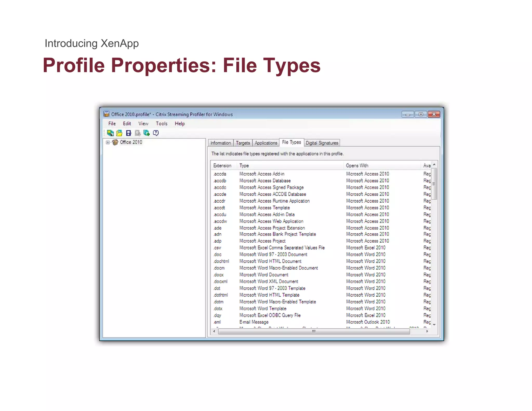
Task: Switch to the Targets tab
Action: coord(243,143)
